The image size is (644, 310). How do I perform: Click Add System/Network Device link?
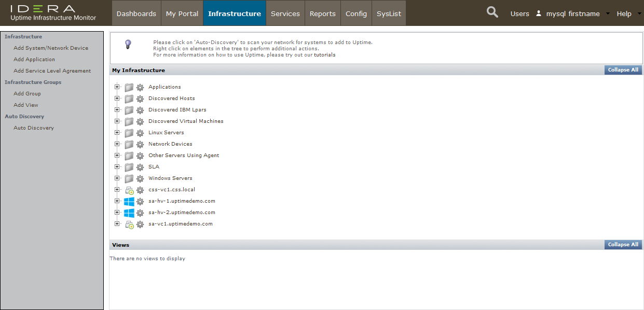click(51, 48)
